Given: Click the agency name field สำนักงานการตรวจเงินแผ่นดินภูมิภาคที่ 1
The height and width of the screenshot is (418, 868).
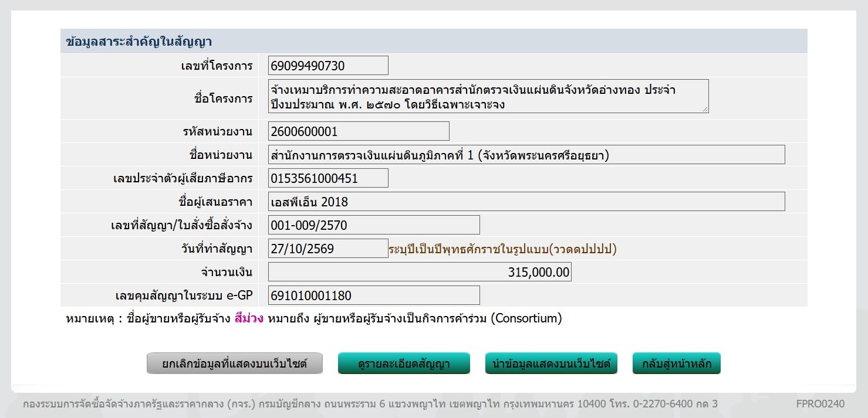Looking at the screenshot, I should click(526, 155).
